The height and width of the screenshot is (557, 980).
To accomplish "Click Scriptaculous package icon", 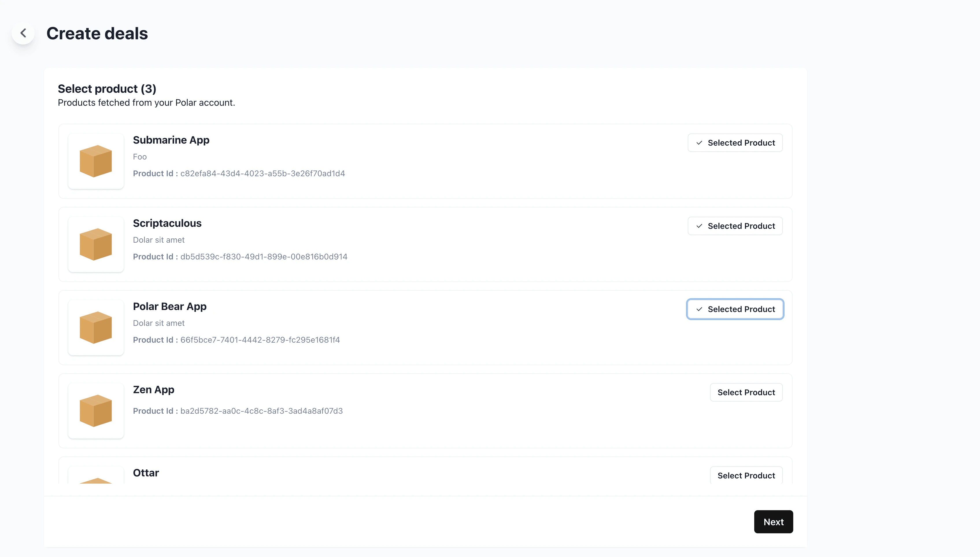I will [x=96, y=244].
